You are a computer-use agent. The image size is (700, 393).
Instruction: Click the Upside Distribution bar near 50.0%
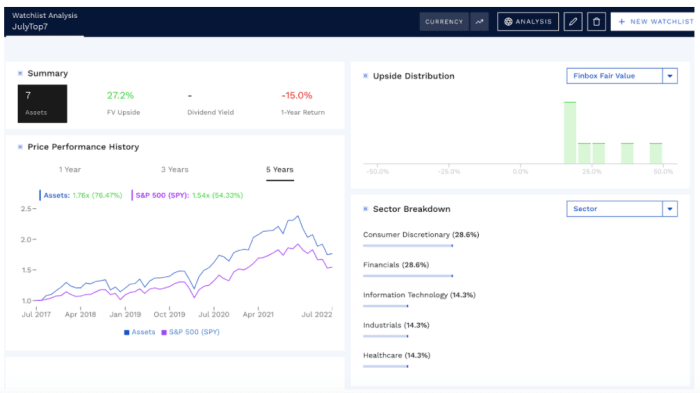[656, 153]
